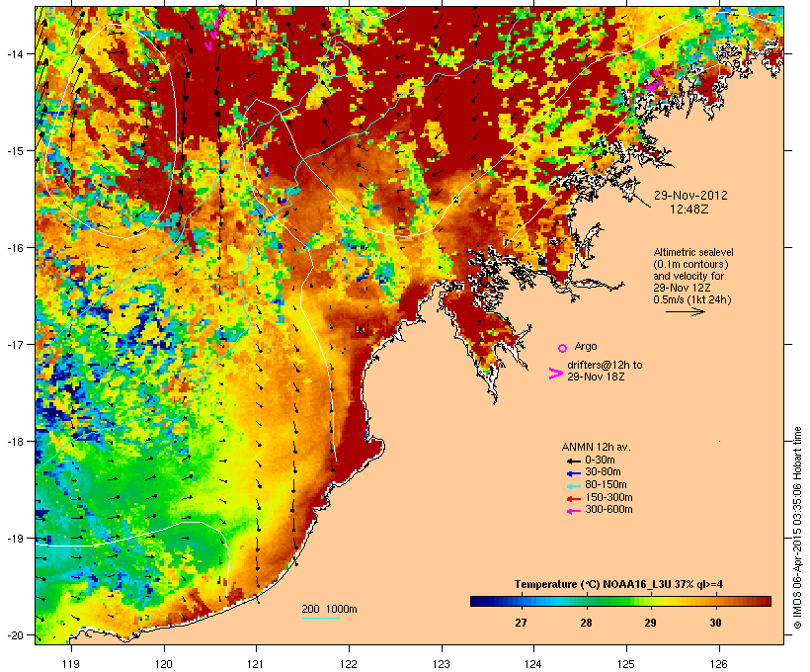Click longitude axis label 123
Screen dimensions: 810x672
pos(442,664)
